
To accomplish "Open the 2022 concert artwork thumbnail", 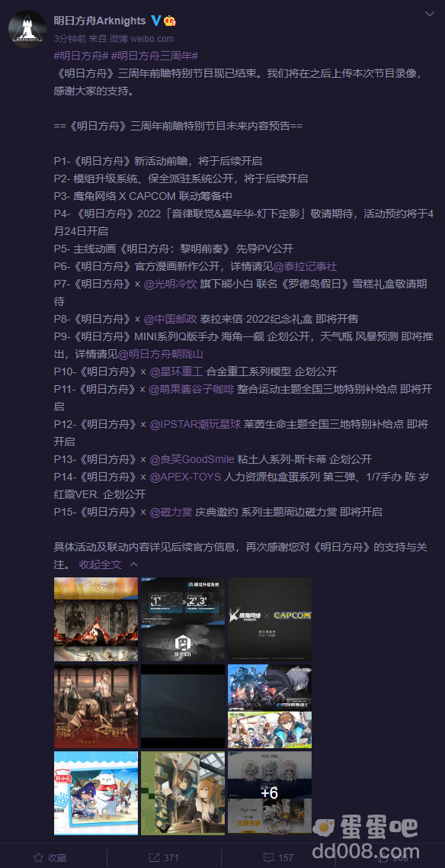I will point(96,706).
